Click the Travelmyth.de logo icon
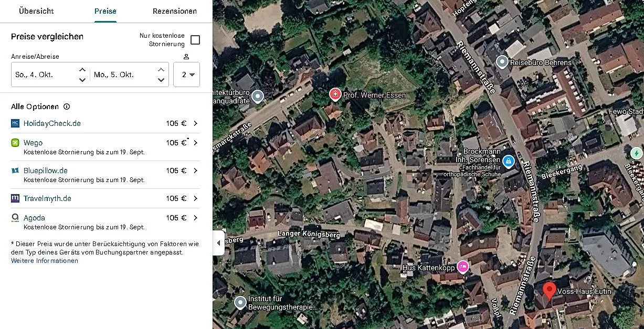644x329 pixels. [15, 198]
